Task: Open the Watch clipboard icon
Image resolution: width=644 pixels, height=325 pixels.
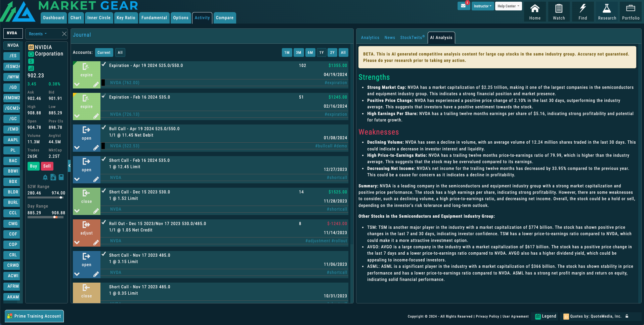Action: 559,12
